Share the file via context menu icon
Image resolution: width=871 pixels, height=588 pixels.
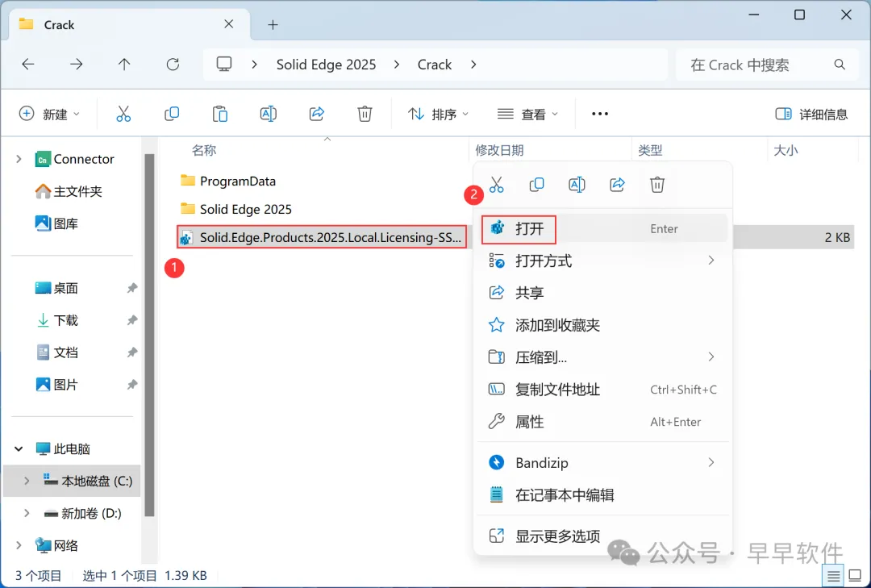pyautogui.click(x=617, y=185)
